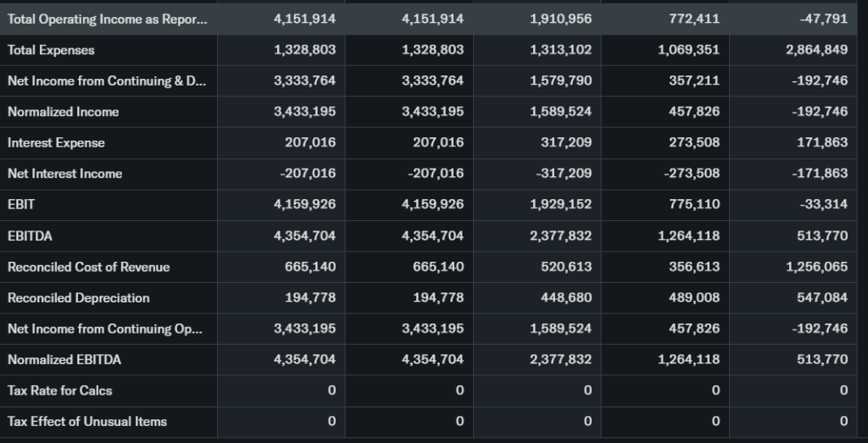Select the Reconciled Cost of Revenue label
868x443 pixels.
(x=88, y=267)
